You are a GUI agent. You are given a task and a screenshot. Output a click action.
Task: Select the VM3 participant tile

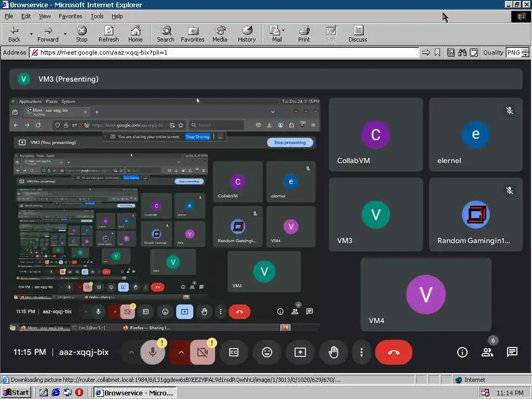376,215
